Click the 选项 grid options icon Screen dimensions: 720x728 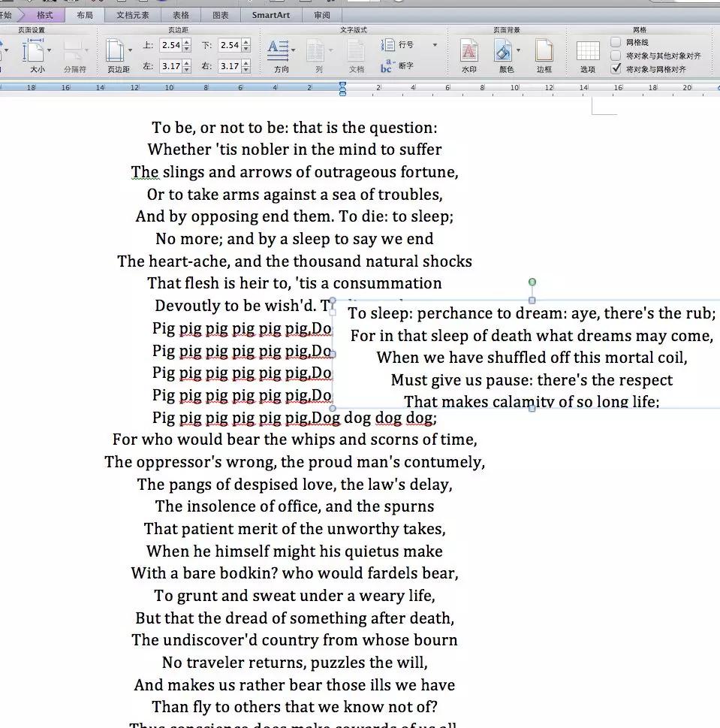point(588,51)
